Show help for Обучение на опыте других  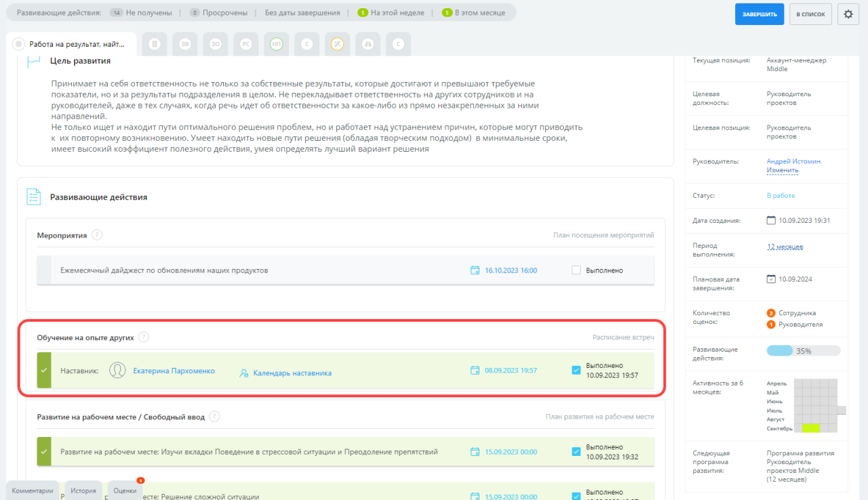click(x=144, y=337)
